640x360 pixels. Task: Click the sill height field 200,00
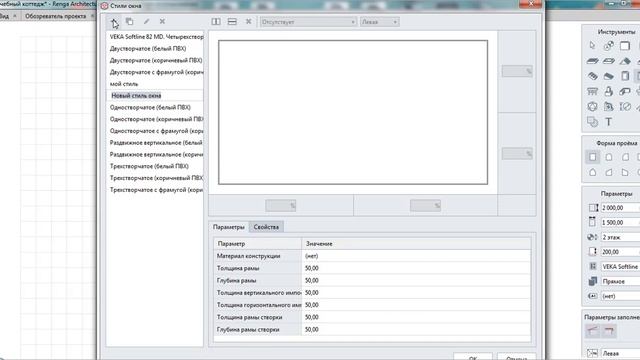[620, 252]
